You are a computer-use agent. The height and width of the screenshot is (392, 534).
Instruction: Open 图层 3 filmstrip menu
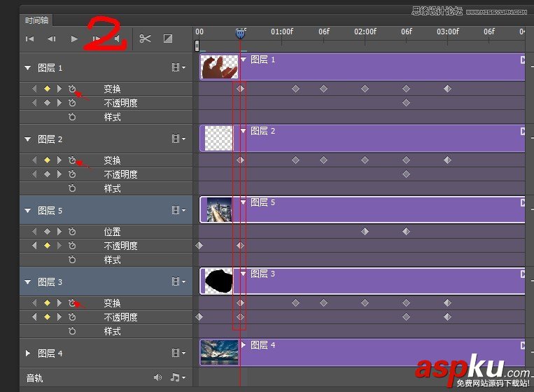[178, 281]
